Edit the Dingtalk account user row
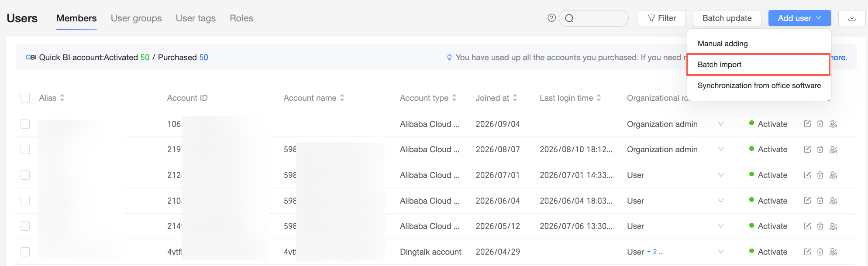 (807, 252)
